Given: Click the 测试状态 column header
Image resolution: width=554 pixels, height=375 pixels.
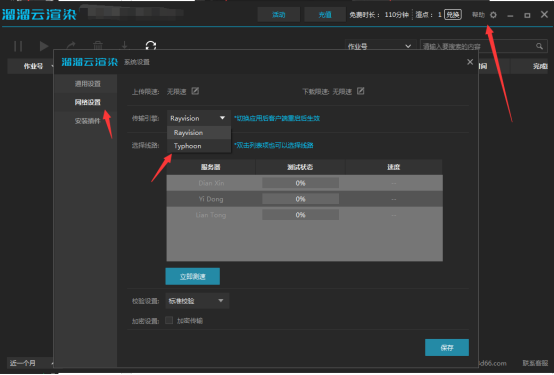Looking at the screenshot, I should point(300,167).
